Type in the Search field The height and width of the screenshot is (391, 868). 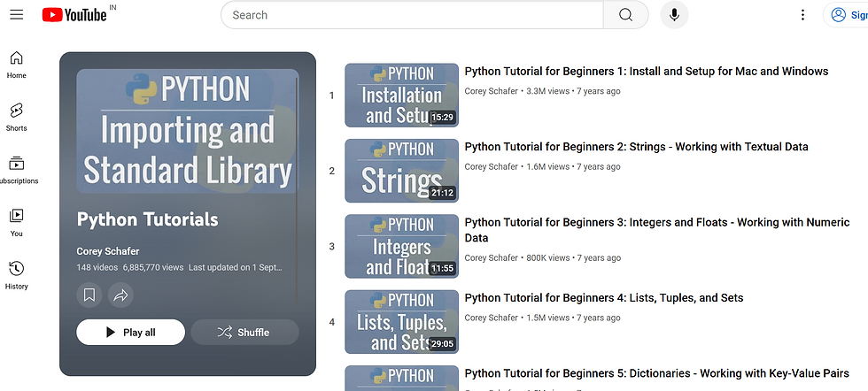(x=412, y=15)
